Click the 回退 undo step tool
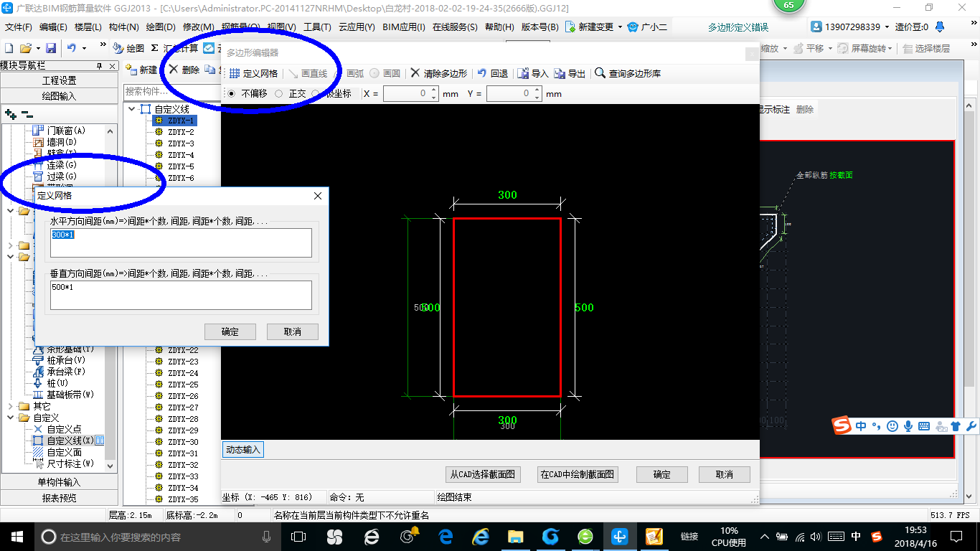Screen dimensions: 980x551 click(x=493, y=73)
